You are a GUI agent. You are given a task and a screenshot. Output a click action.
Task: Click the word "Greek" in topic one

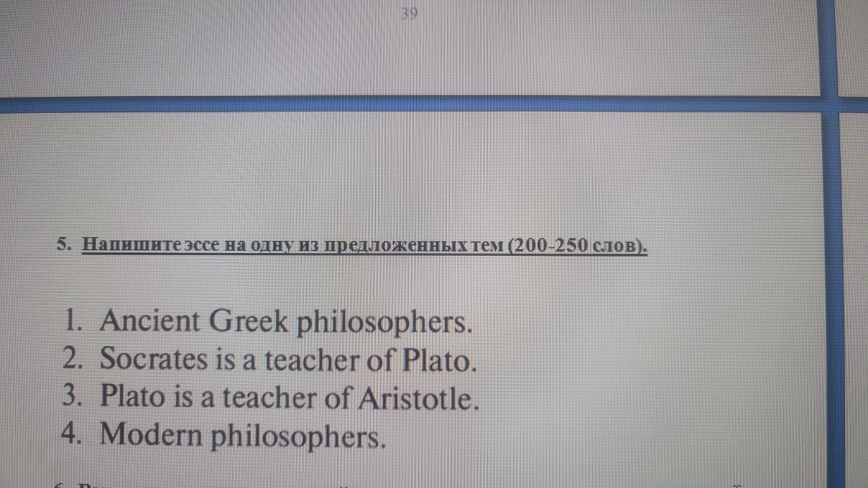(249, 321)
